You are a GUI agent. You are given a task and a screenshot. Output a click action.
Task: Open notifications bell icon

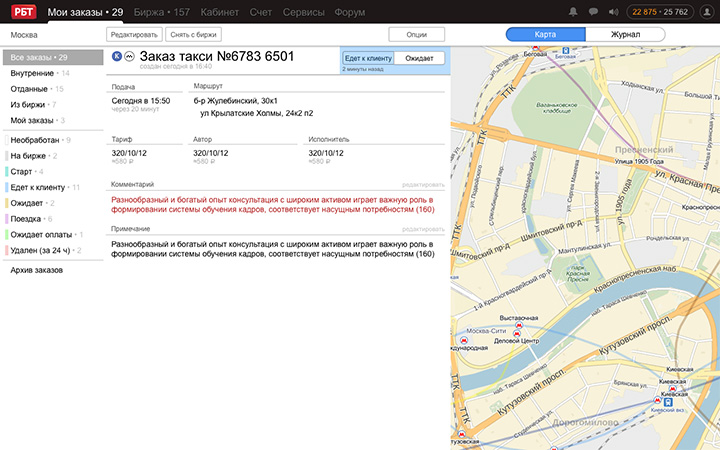coord(573,12)
